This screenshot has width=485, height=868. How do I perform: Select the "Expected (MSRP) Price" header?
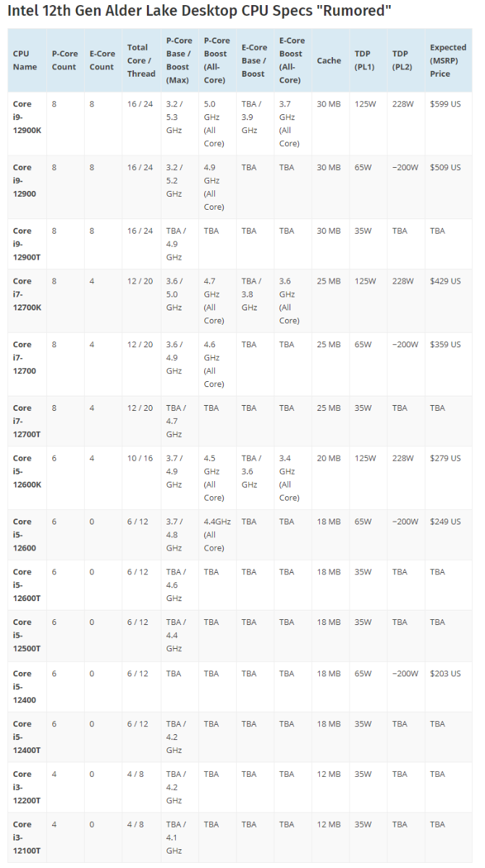click(448, 61)
